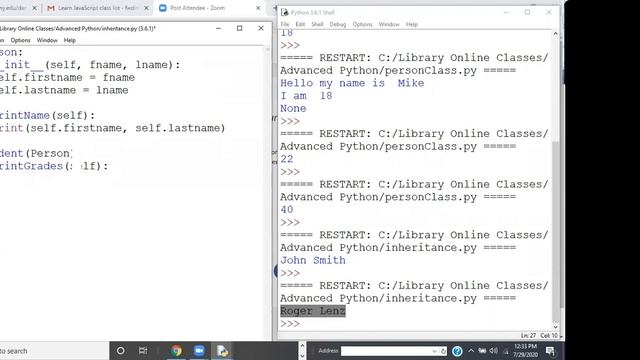Click the Python Shell window title icon
This screenshot has width=640, height=360.
284,12
